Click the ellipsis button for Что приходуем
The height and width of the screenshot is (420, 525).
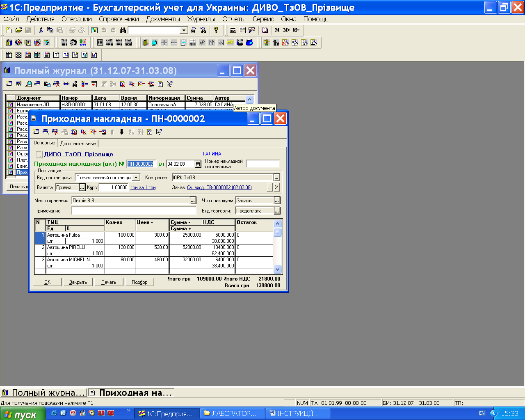point(277,201)
